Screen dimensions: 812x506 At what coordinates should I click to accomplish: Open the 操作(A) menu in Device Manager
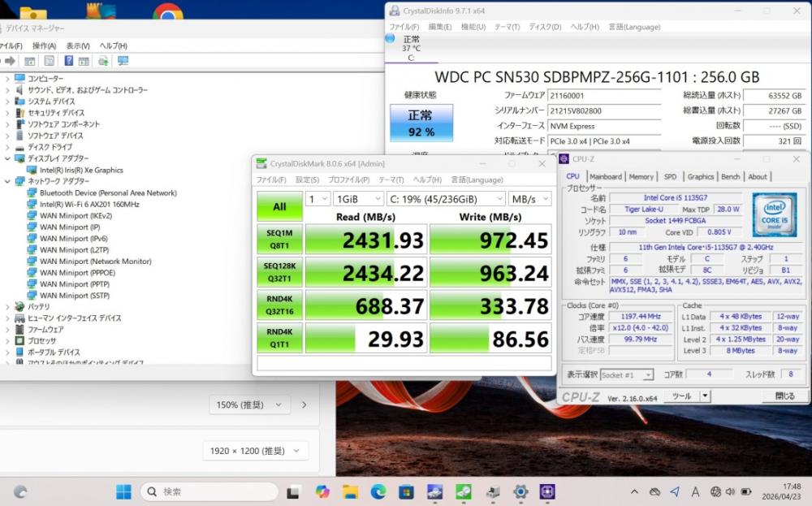coord(44,45)
